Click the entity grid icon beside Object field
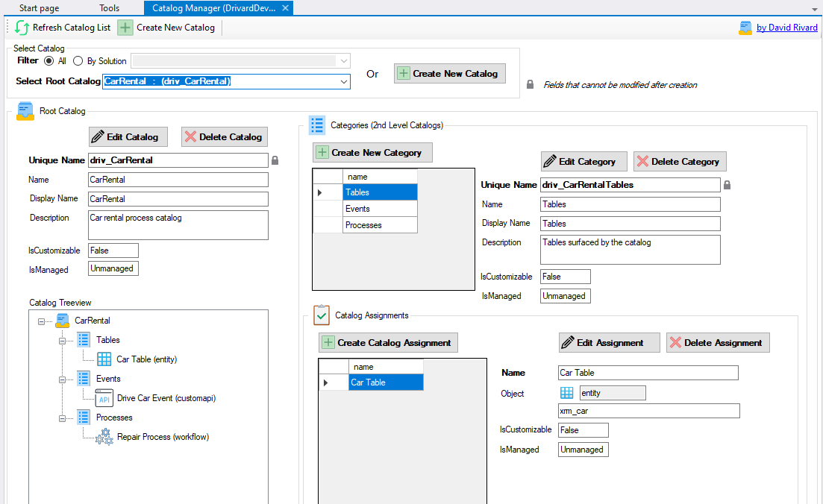The image size is (823, 504). (567, 393)
